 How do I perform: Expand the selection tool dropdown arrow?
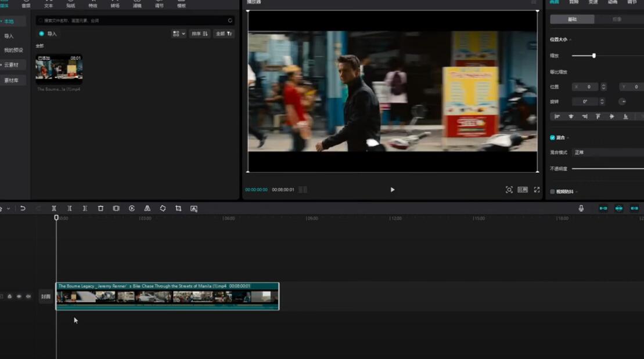pos(8,209)
